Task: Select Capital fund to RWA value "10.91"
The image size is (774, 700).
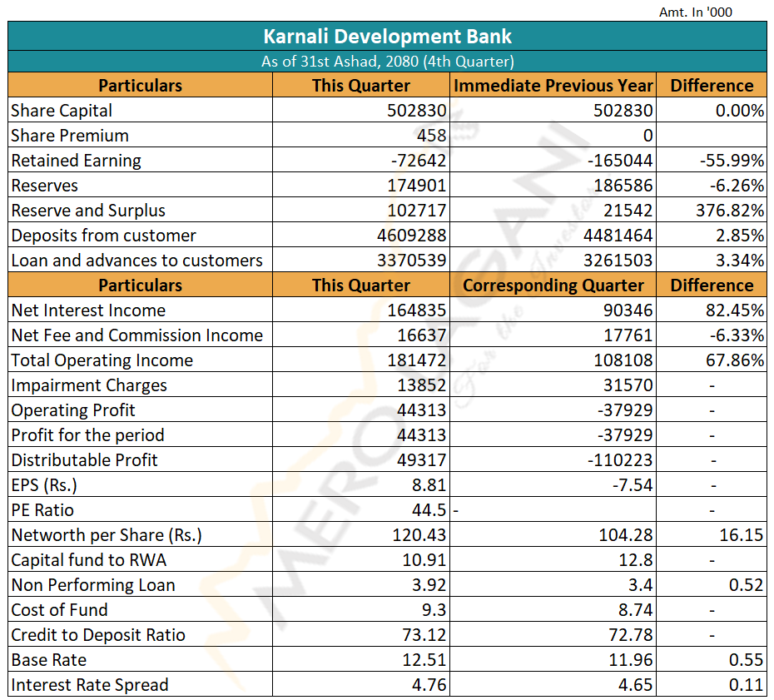Action: tap(424, 560)
